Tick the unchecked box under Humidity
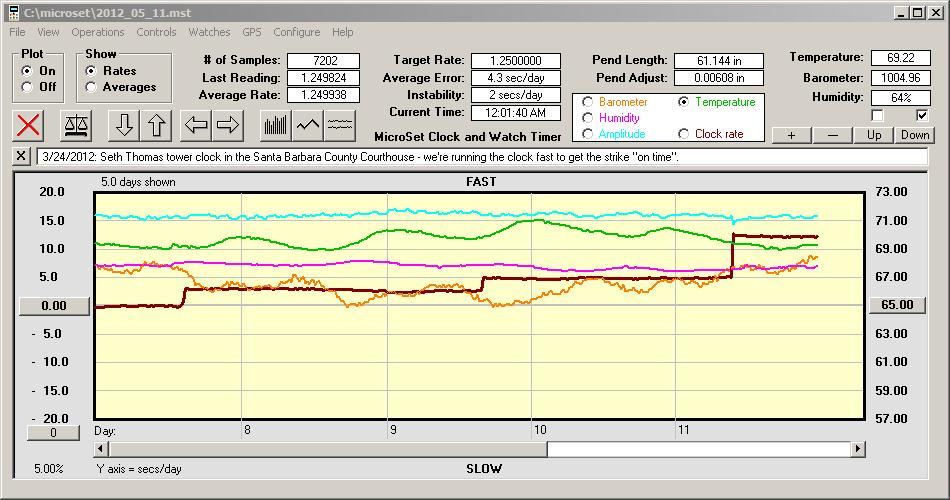The height and width of the screenshot is (500, 950). pyautogui.click(x=877, y=115)
